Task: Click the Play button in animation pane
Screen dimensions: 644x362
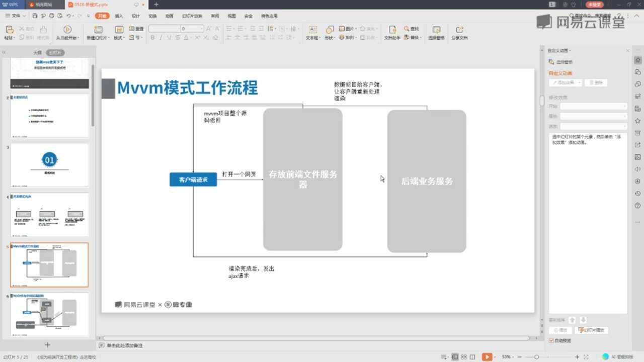Action: click(x=561, y=330)
